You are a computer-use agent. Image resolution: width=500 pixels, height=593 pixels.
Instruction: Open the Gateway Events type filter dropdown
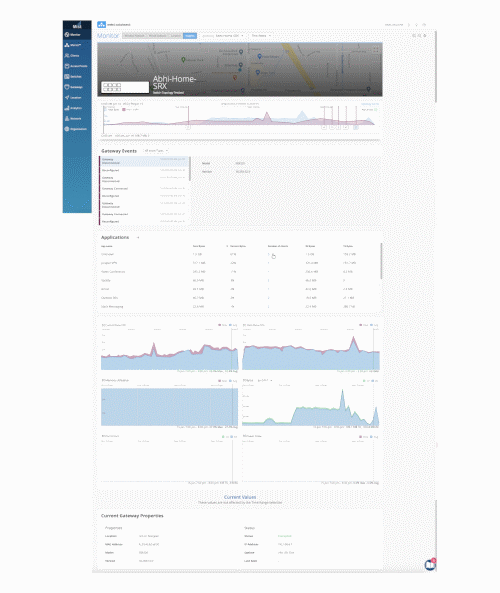pos(155,151)
